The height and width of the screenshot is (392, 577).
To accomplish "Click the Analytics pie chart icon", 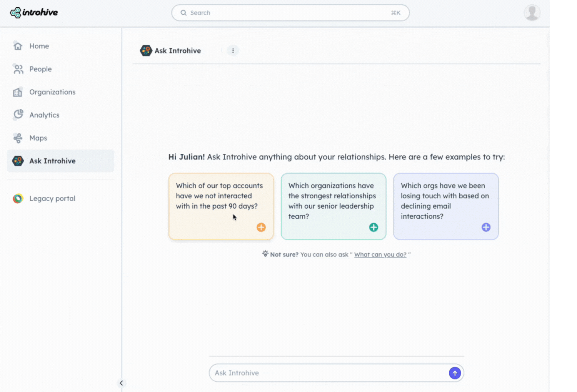I will click(18, 115).
